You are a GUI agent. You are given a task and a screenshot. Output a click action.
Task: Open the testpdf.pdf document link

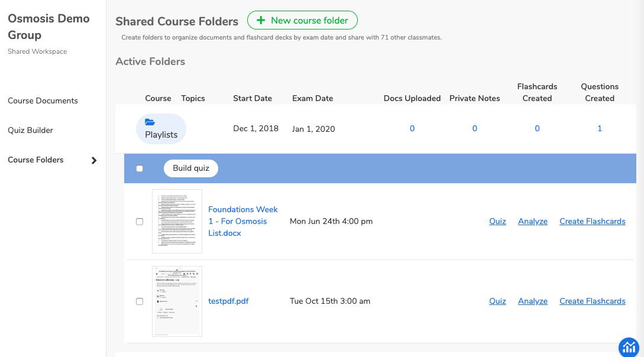(228, 301)
